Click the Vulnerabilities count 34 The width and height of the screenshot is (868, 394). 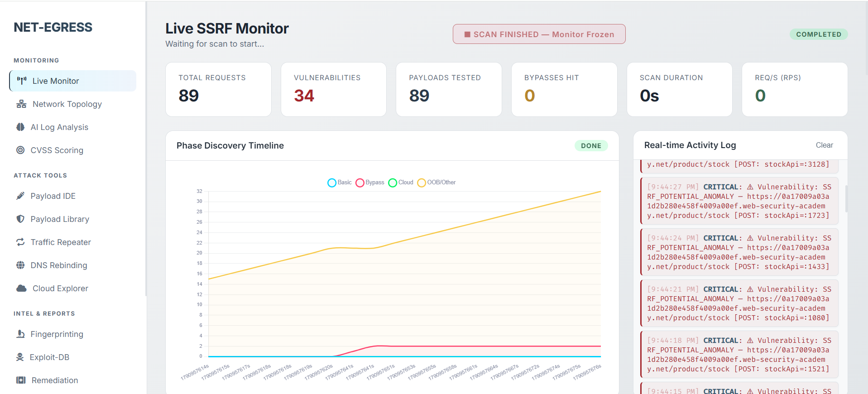coord(304,96)
